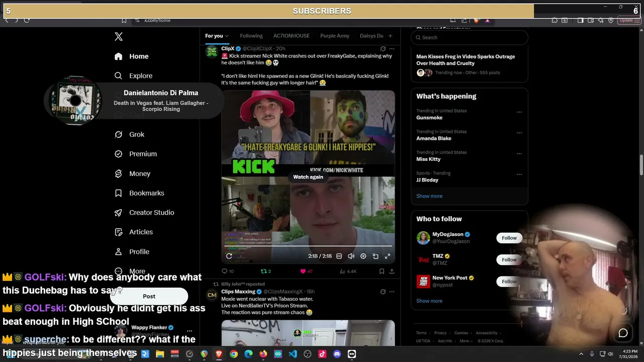This screenshot has width=644, height=362.
Task: Switch to the Following tab
Action: pyautogui.click(x=251, y=36)
